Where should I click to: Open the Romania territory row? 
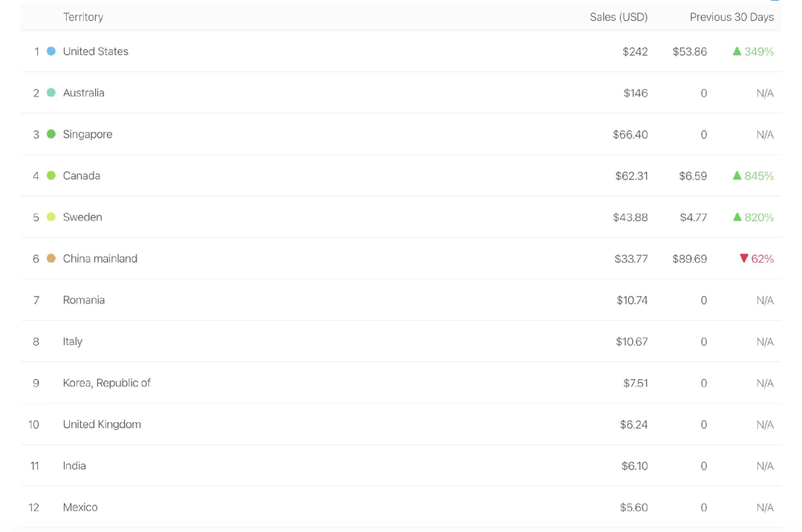[84, 301]
